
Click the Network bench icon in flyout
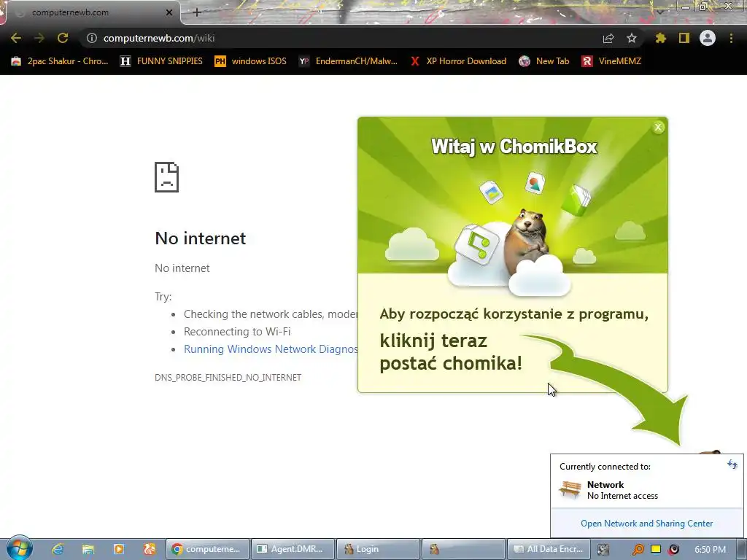(570, 489)
